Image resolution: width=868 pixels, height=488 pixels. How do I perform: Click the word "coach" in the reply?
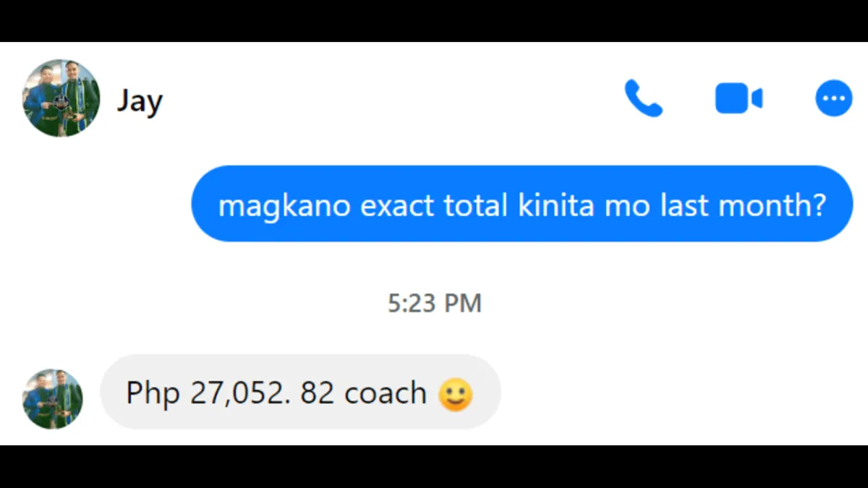click(386, 393)
